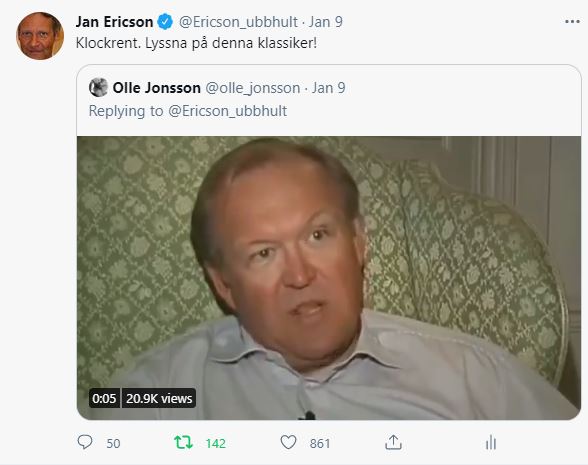The image size is (588, 465).
Task: Click the green retweet arrows icon
Action: tap(183, 442)
